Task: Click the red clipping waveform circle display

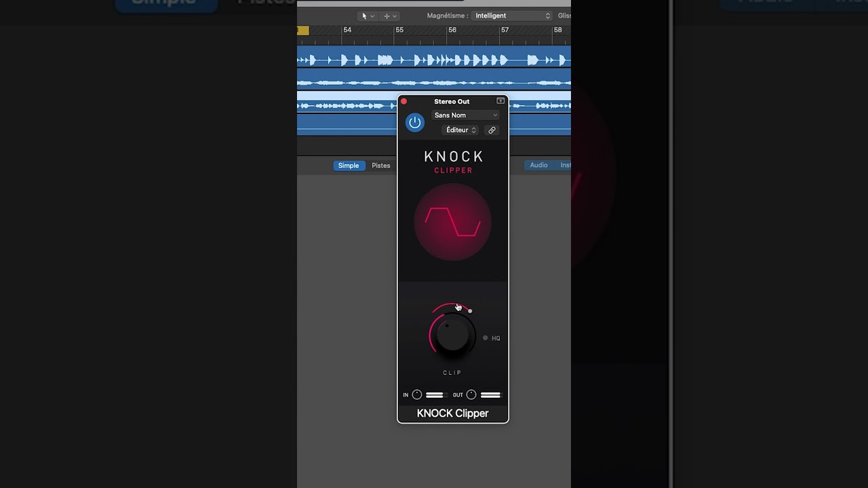Action: point(452,222)
